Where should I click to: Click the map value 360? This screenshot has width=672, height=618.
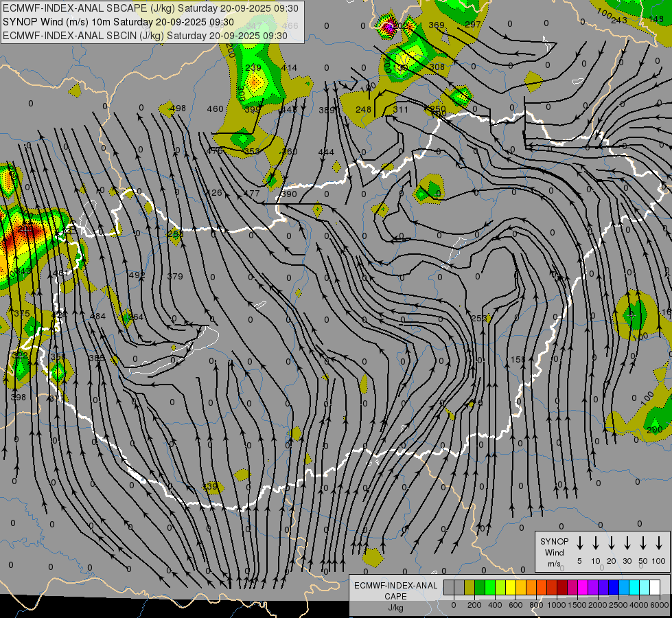(x=289, y=151)
